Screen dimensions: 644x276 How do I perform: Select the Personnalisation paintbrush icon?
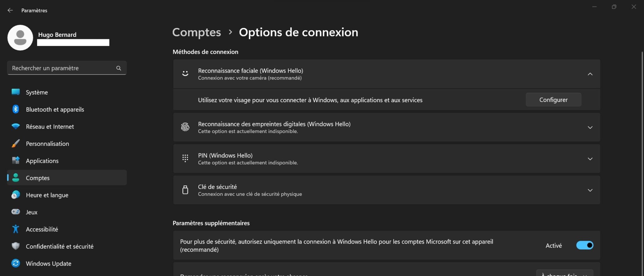15,144
